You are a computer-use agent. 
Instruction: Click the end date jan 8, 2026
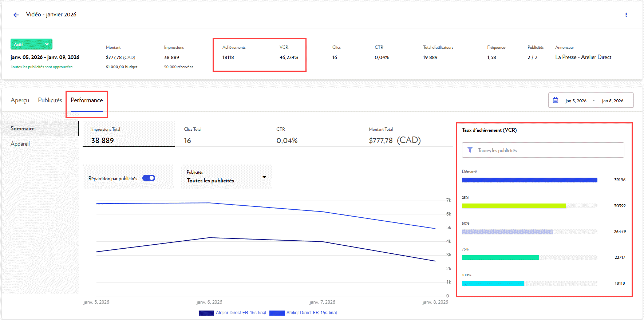pos(612,101)
